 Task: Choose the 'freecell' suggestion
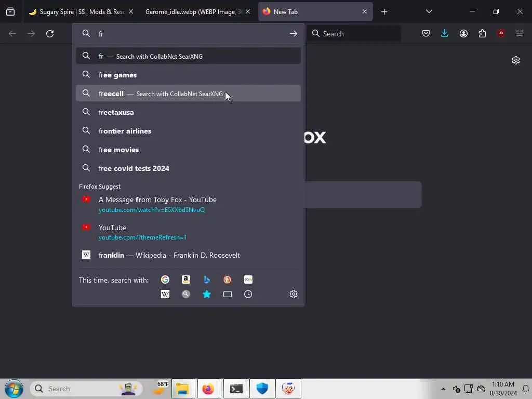pos(188,94)
